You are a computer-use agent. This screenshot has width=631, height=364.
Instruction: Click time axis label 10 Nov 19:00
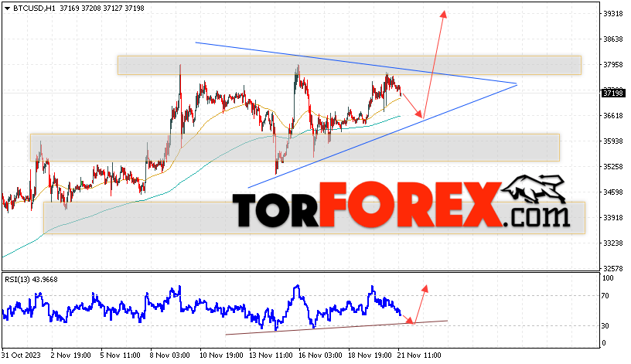[221, 355]
